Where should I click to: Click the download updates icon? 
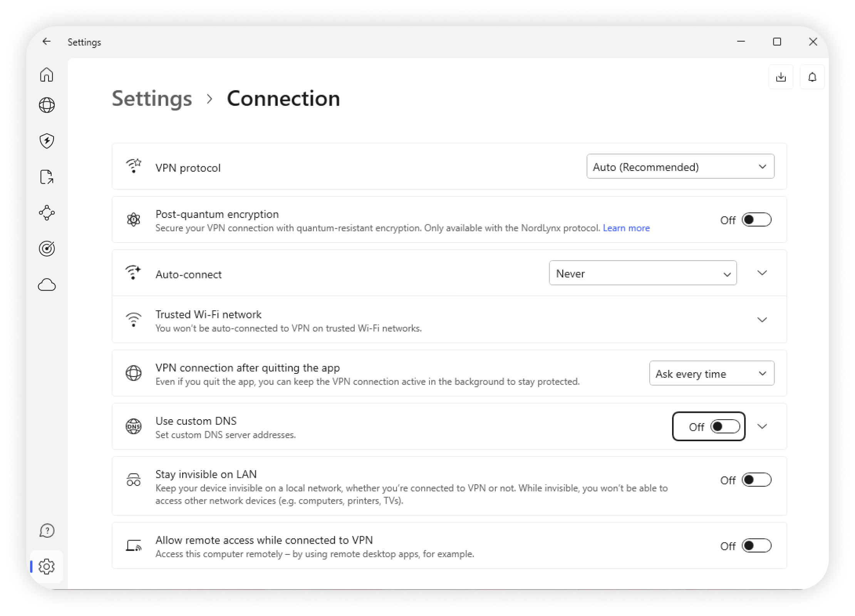click(x=781, y=77)
